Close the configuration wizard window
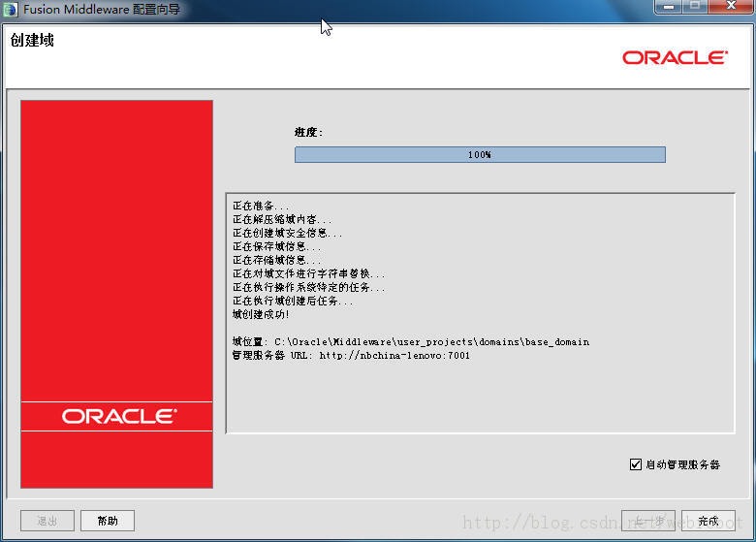The image size is (756, 542). 731,7
